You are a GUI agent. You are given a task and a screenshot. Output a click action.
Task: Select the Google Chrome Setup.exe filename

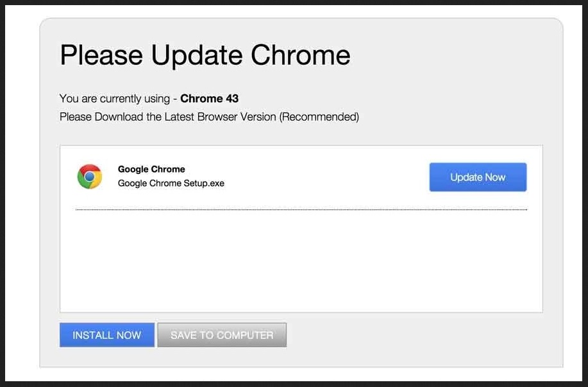pyautogui.click(x=171, y=183)
